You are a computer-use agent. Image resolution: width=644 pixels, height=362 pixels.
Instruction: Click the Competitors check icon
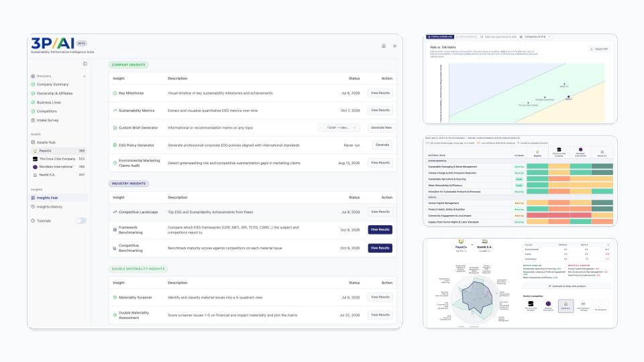tap(33, 111)
